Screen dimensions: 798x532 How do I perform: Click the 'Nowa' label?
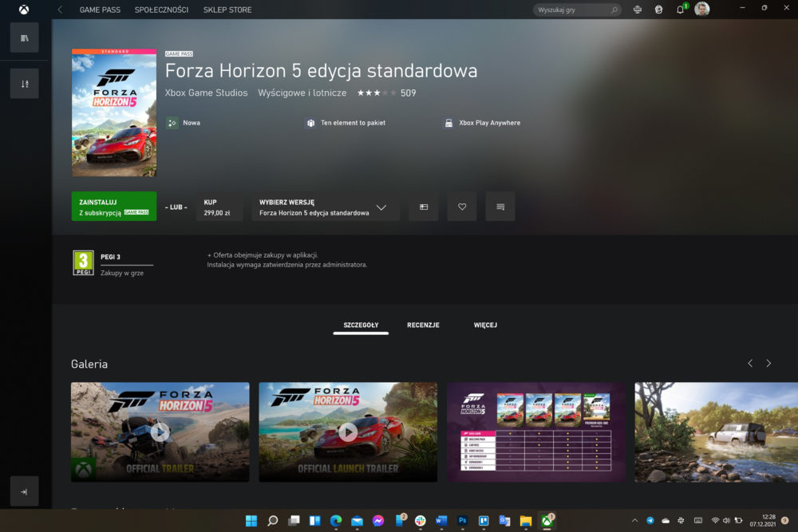click(192, 123)
